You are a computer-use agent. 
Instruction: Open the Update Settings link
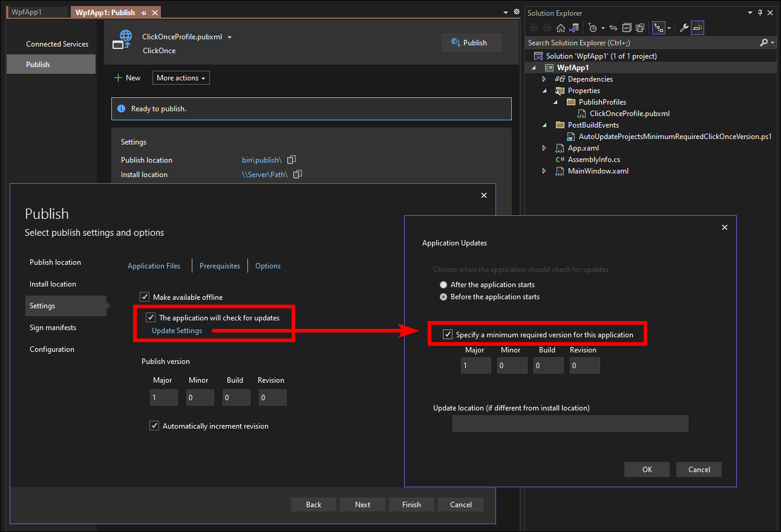click(x=177, y=331)
